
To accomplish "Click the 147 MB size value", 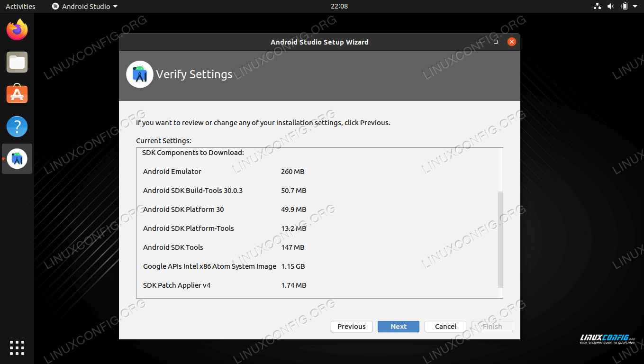I will click(293, 247).
